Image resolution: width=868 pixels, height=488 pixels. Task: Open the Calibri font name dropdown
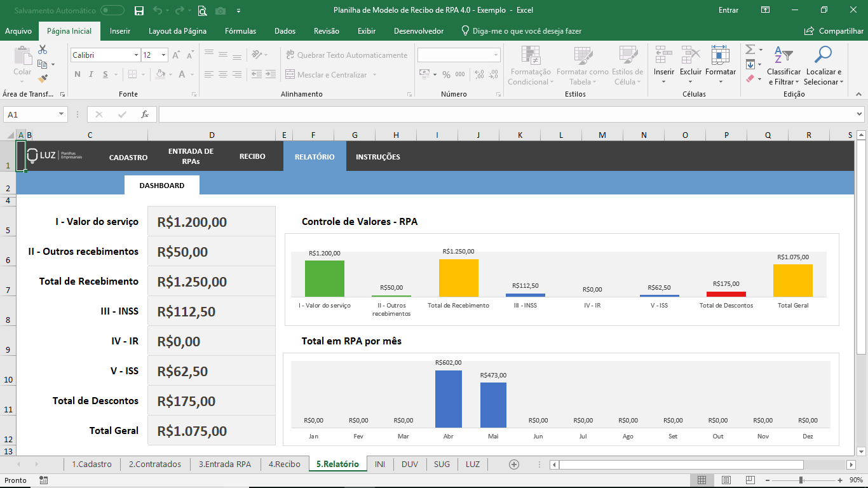pos(136,55)
